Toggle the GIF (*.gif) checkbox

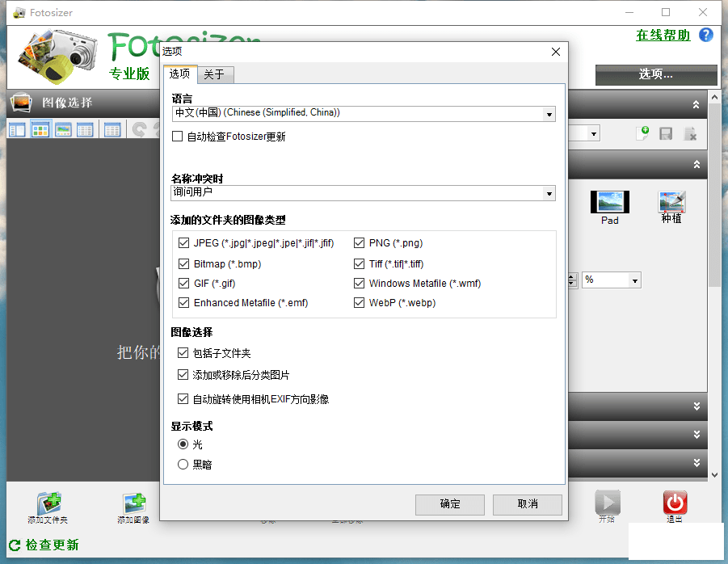(184, 283)
